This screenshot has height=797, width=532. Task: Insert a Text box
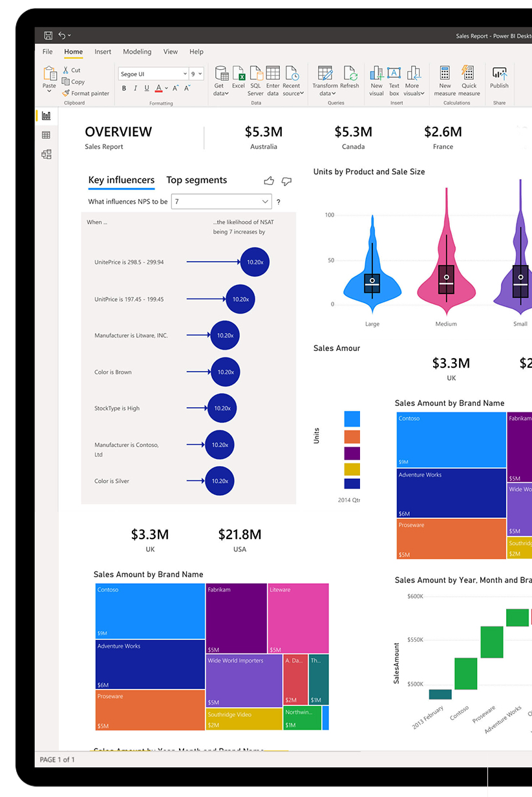(x=394, y=81)
